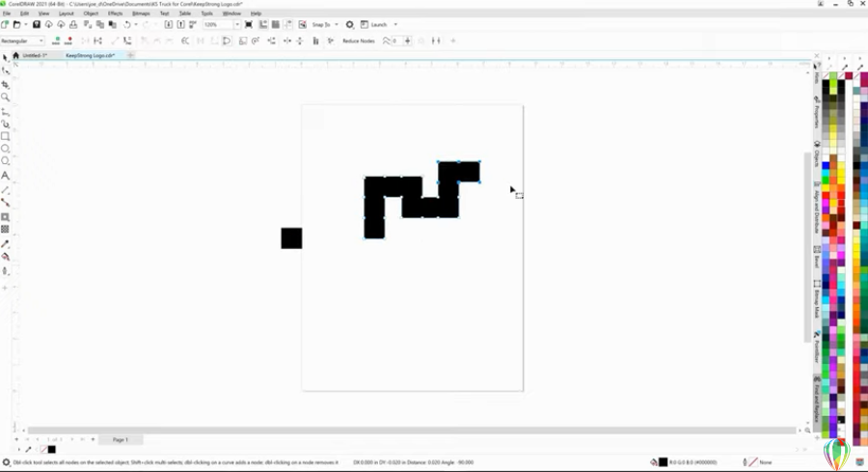This screenshot has height=472, width=868.
Task: Click the black fill swatch in document palette
Action: coord(51,449)
